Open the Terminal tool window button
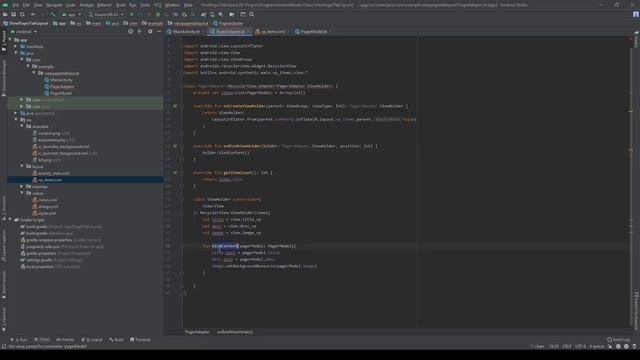Image resolution: width=640 pixels, height=360 pixels. (x=140, y=340)
